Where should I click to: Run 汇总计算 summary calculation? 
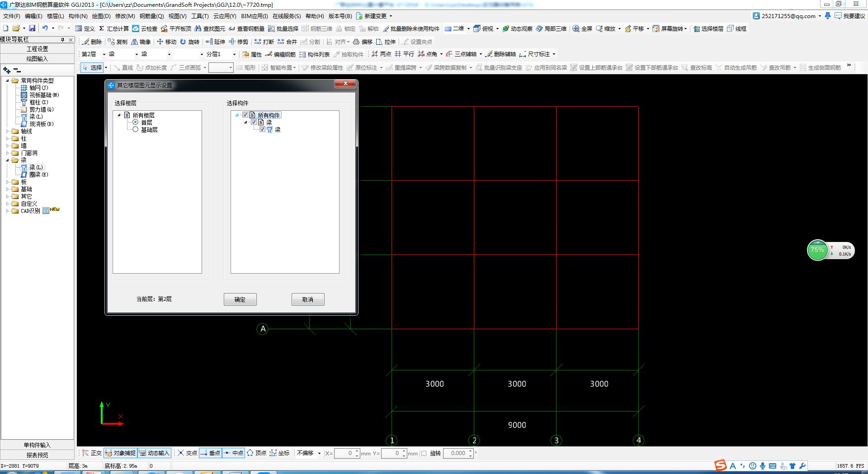114,28
